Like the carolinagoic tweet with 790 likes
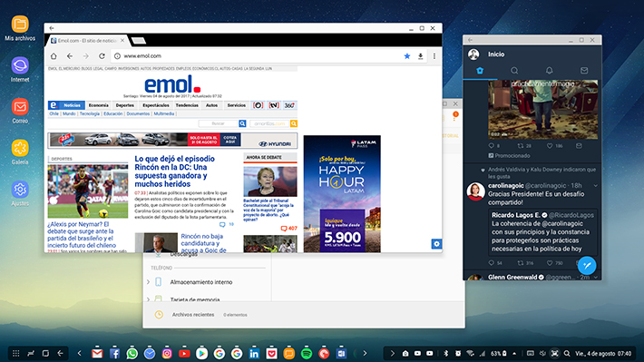This screenshot has height=362, width=644. (550, 263)
